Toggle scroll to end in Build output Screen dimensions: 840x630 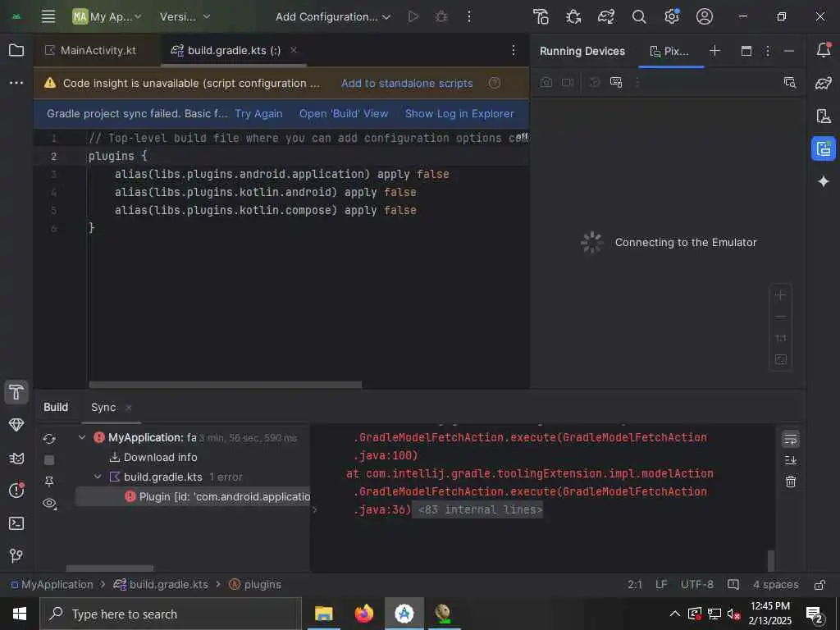(x=790, y=460)
